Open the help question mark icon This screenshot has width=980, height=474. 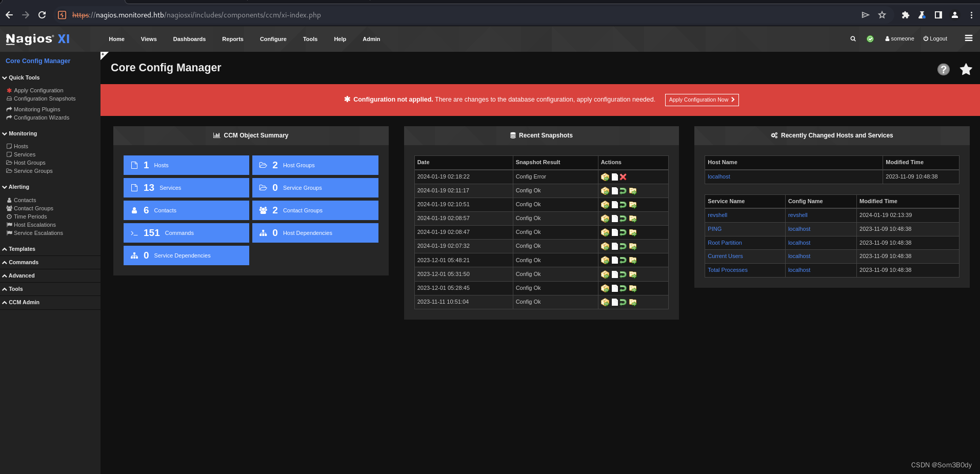944,69
